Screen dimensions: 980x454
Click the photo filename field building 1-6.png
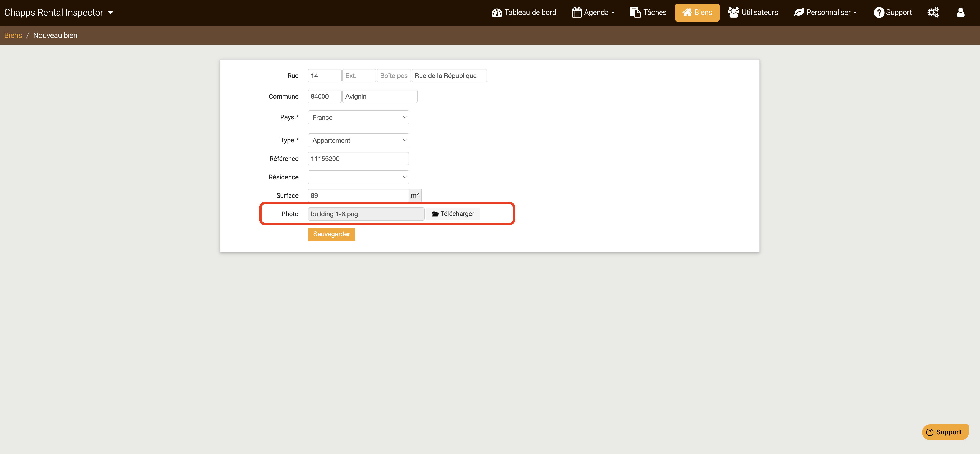pyautogui.click(x=366, y=214)
